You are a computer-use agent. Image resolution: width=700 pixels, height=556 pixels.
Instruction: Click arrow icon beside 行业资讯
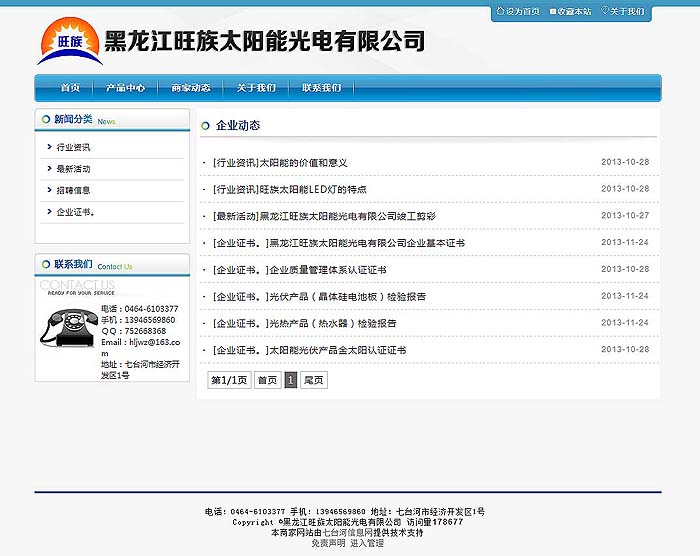(x=49, y=147)
